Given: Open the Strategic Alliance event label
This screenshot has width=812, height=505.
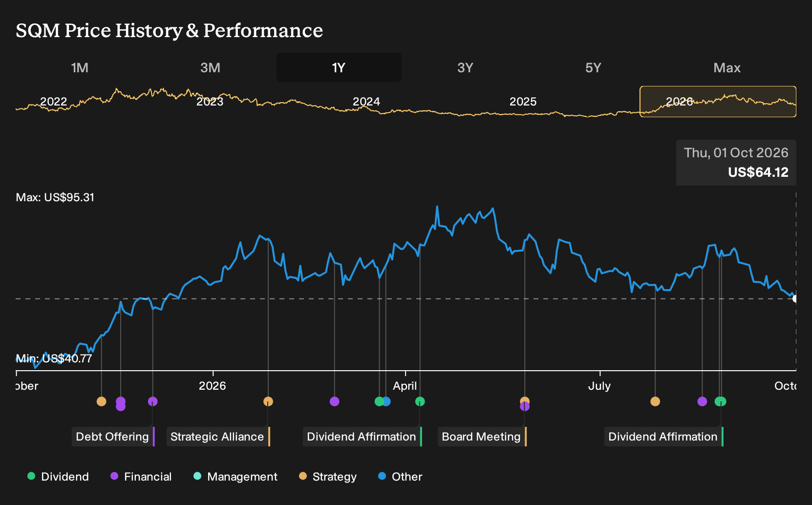Looking at the screenshot, I should [x=218, y=437].
